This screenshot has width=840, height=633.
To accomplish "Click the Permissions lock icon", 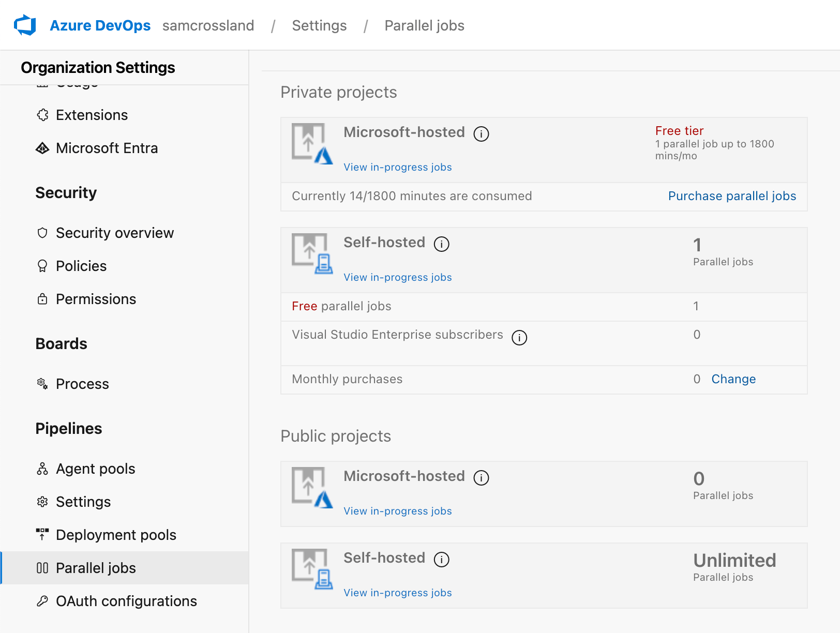I will coord(42,299).
